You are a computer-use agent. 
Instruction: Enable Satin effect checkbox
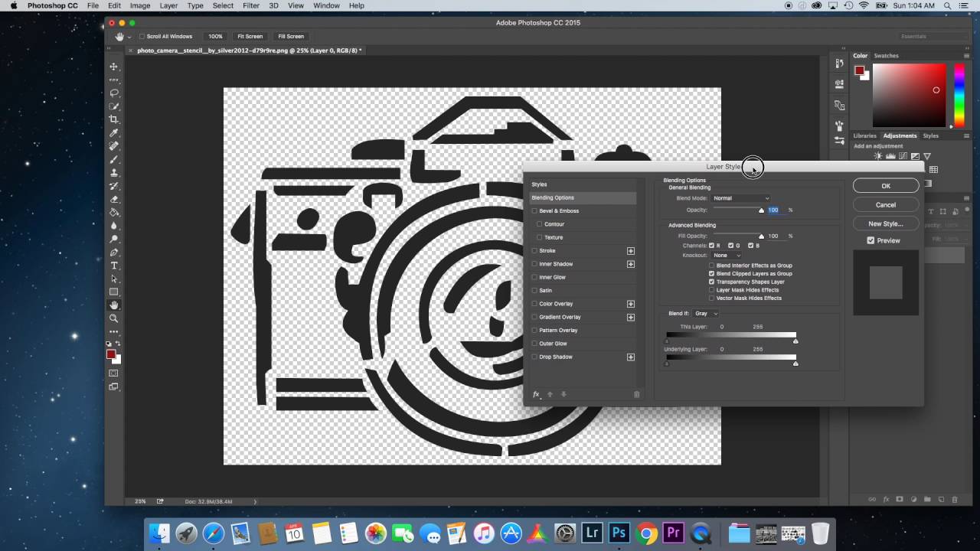(x=534, y=291)
